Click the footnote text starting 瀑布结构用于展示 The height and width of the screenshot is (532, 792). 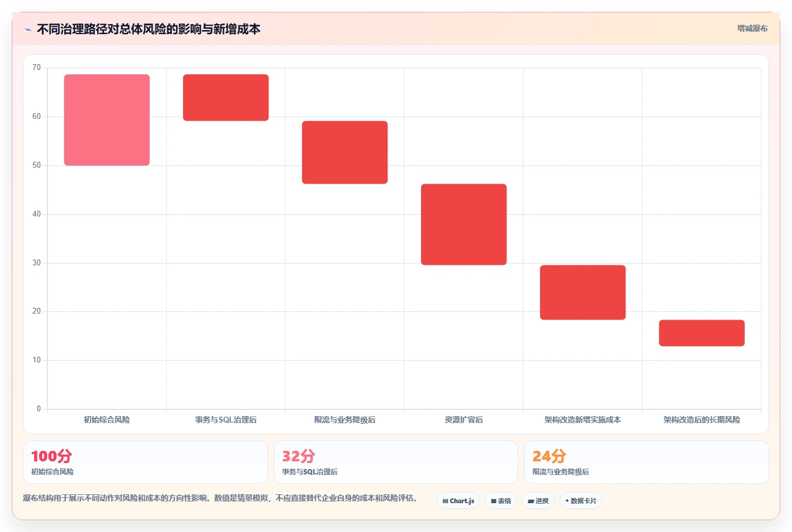[221, 498]
